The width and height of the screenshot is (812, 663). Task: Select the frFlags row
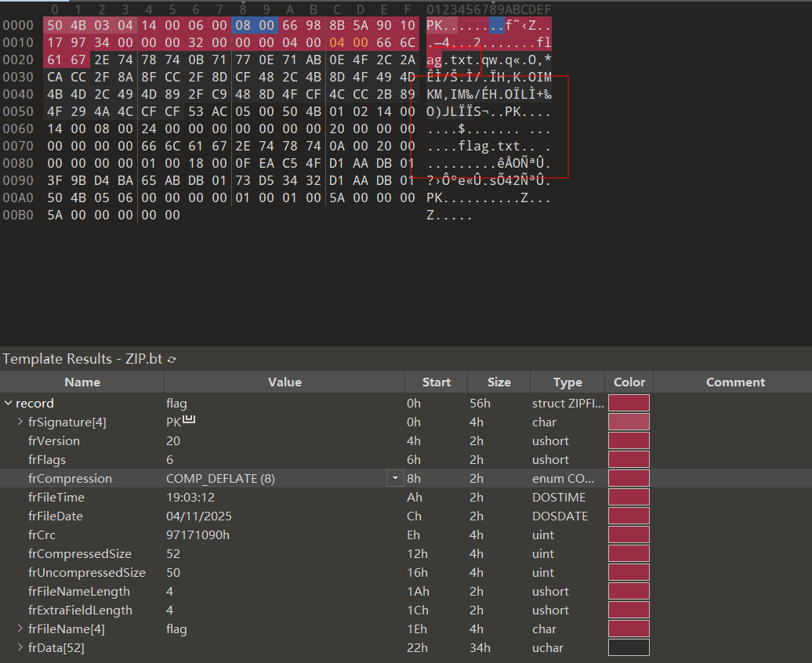[x=406, y=459]
